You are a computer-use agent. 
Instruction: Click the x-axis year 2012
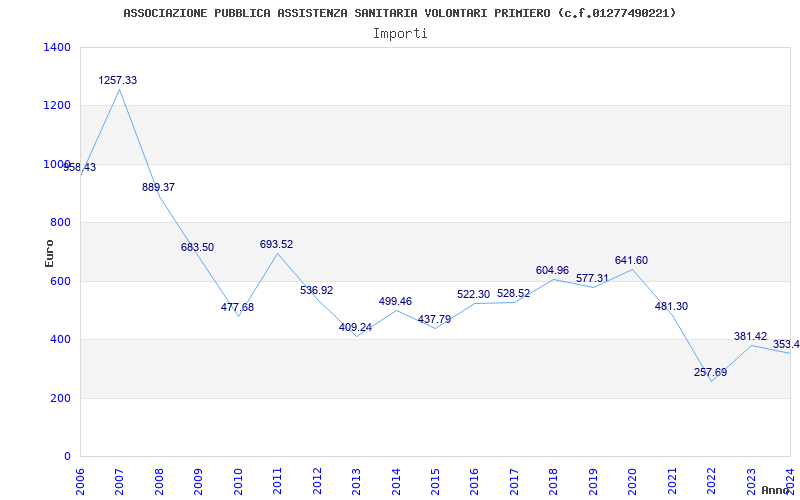coord(317,481)
